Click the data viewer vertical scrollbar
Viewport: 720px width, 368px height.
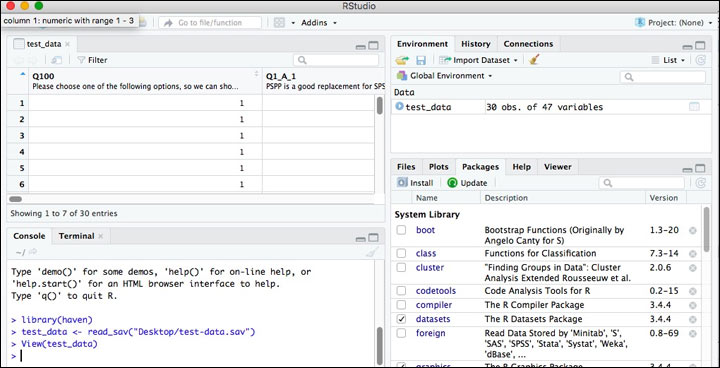380,105
